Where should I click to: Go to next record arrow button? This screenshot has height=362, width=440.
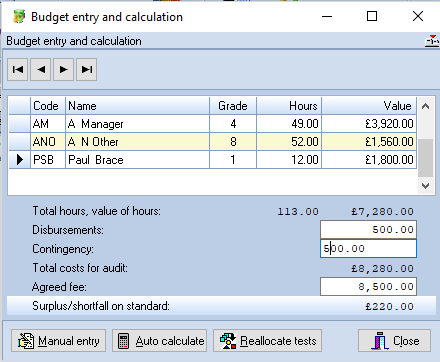63,69
